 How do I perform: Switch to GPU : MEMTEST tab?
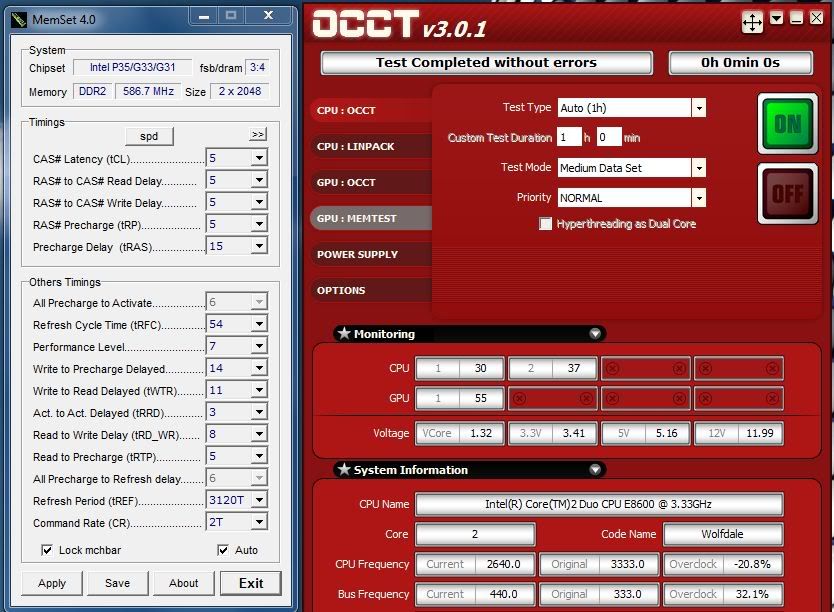point(371,218)
